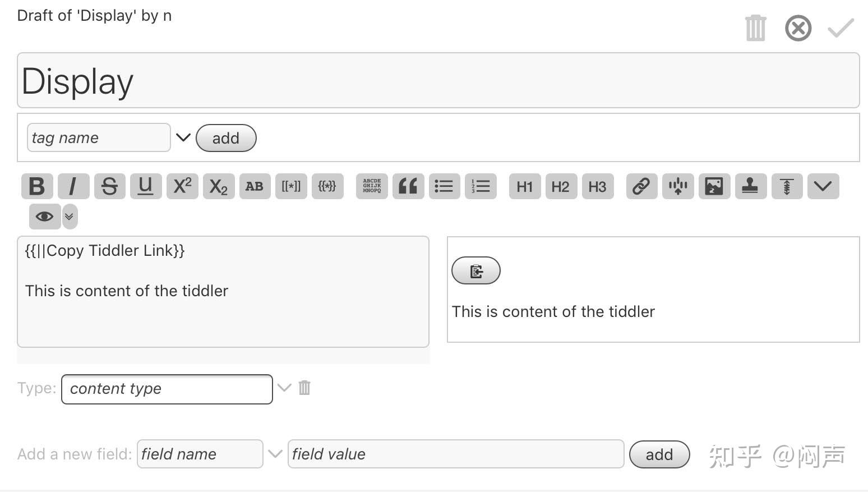Apply strikethrough formatting
Screen dimensions: 868x492
click(109, 186)
